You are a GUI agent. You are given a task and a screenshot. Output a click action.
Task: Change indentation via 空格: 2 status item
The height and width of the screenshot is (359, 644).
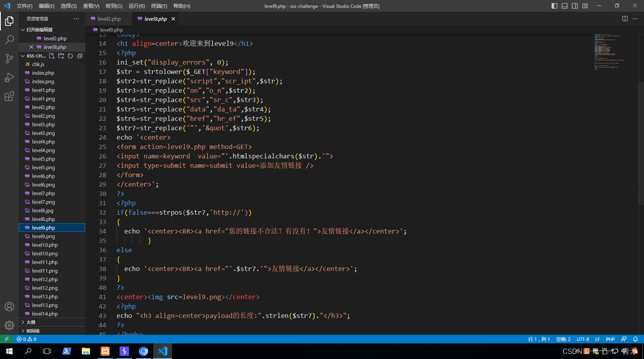tap(563, 339)
